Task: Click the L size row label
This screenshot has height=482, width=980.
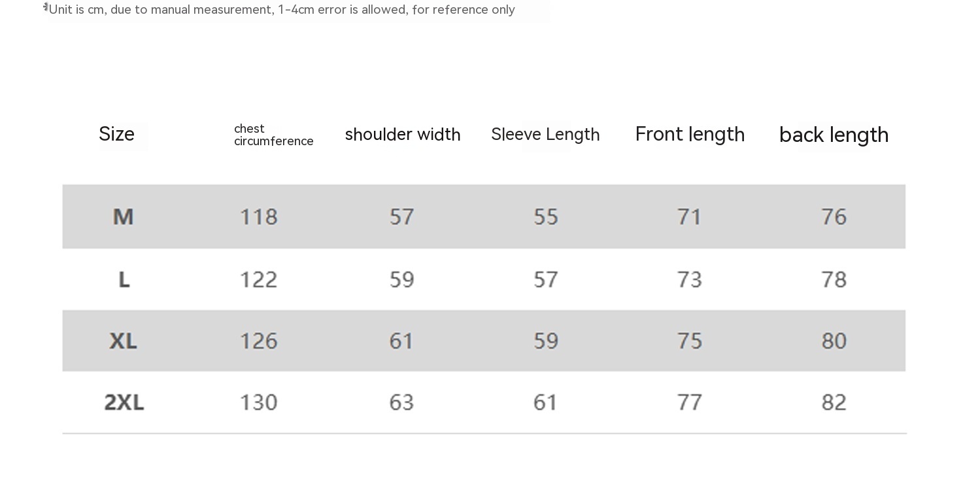Action: tap(124, 280)
